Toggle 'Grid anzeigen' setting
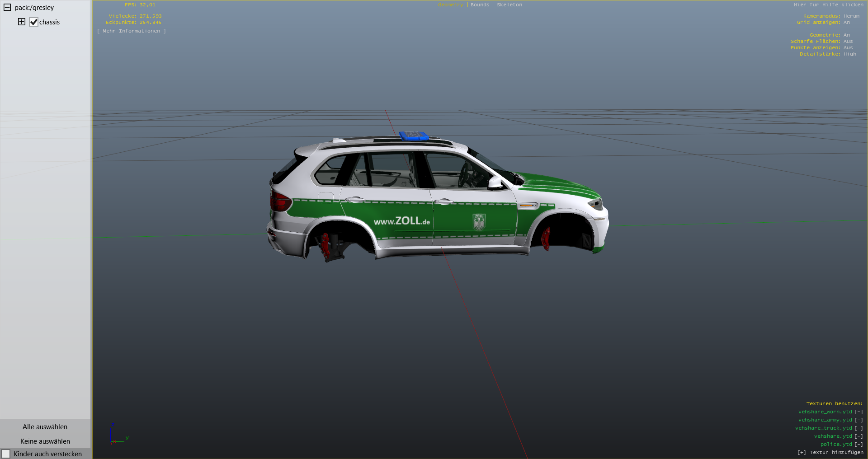The width and height of the screenshot is (868, 459). (x=846, y=23)
